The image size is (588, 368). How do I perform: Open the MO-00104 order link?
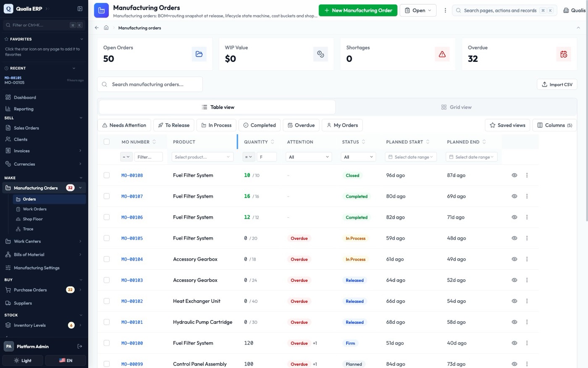tap(132, 259)
